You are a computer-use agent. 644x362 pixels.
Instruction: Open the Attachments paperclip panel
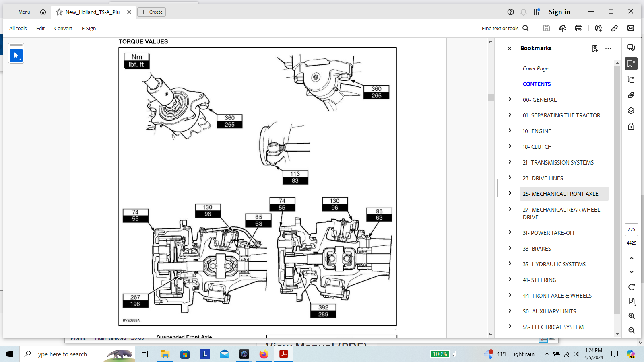tap(631, 95)
